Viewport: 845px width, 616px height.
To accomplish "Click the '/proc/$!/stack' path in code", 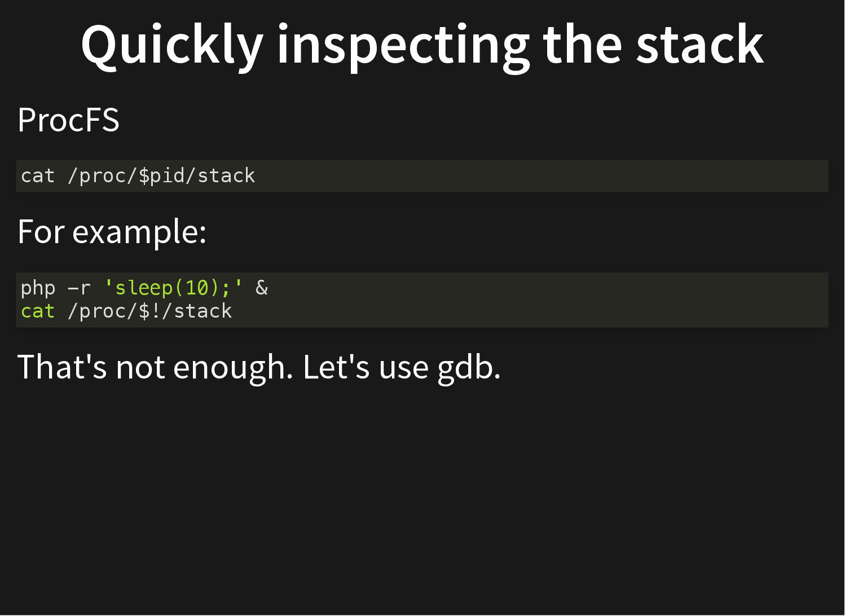I will (x=149, y=311).
